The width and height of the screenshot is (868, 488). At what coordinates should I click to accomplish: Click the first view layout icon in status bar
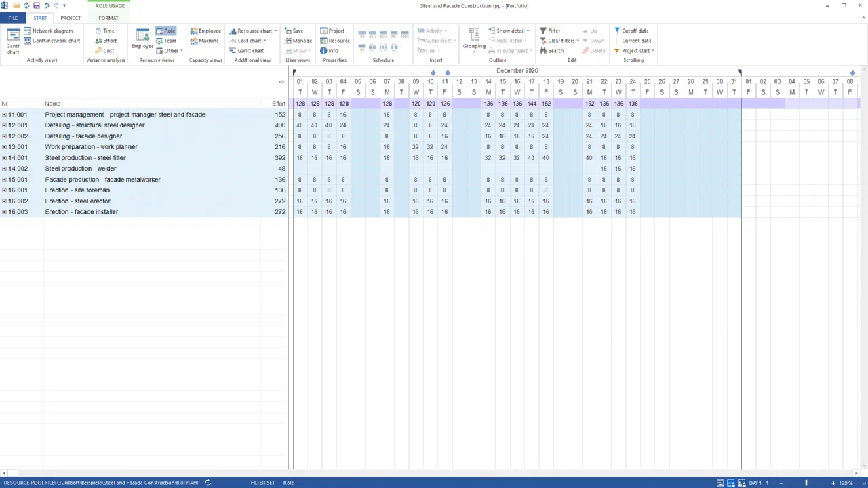(x=721, y=483)
